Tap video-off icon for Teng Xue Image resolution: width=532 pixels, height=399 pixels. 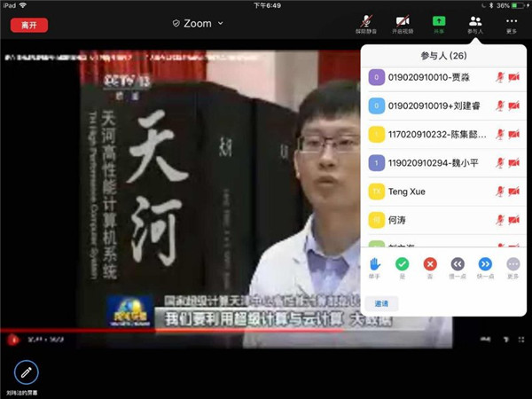[514, 192]
